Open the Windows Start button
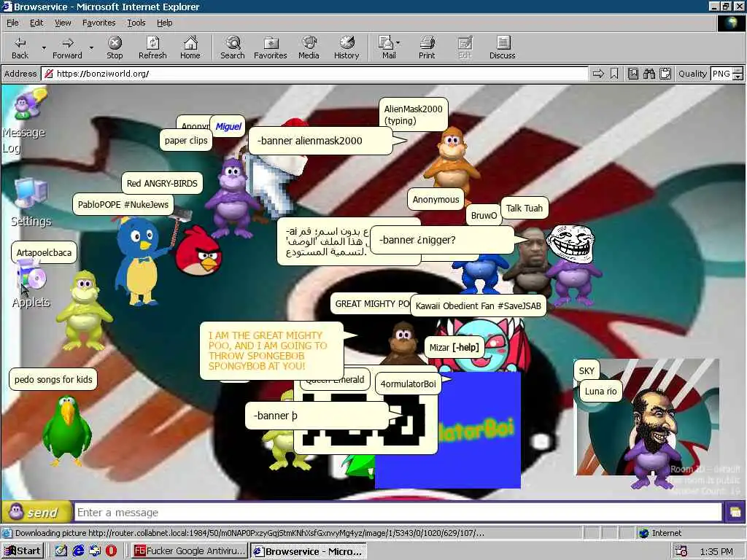The image size is (747, 560). pos(23,551)
